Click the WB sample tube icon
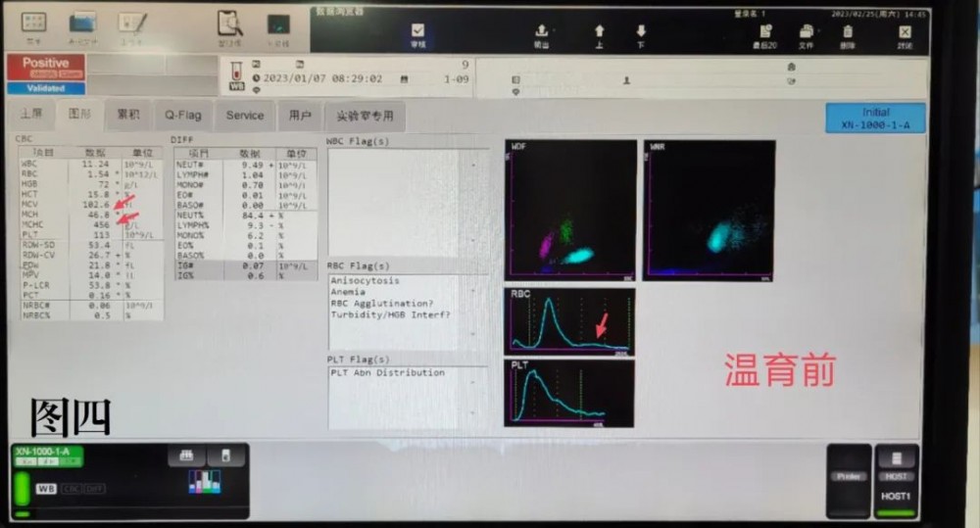Viewport: 980px width, 528px height. pyautogui.click(x=236, y=76)
